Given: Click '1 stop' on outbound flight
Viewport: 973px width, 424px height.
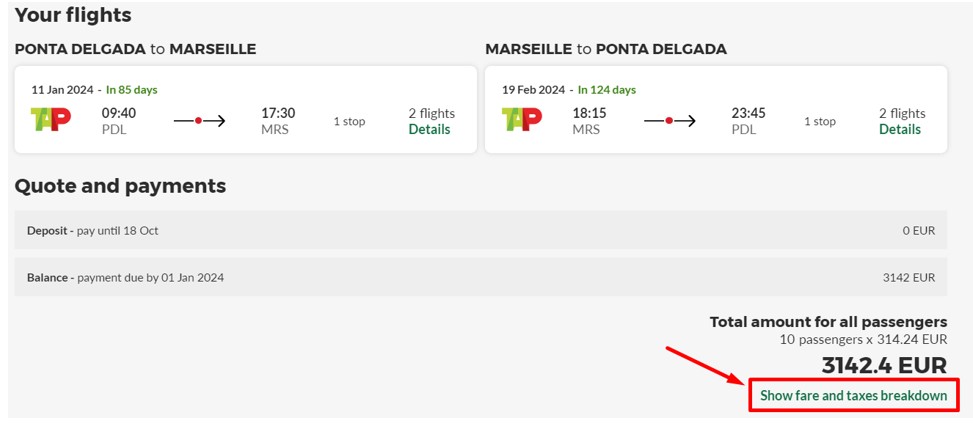Looking at the screenshot, I should coord(349,122).
